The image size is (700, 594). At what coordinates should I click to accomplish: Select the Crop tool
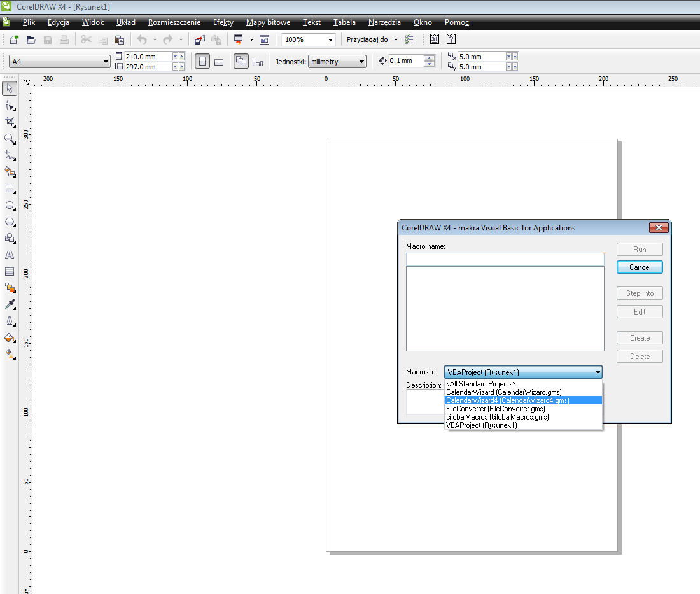click(x=10, y=121)
